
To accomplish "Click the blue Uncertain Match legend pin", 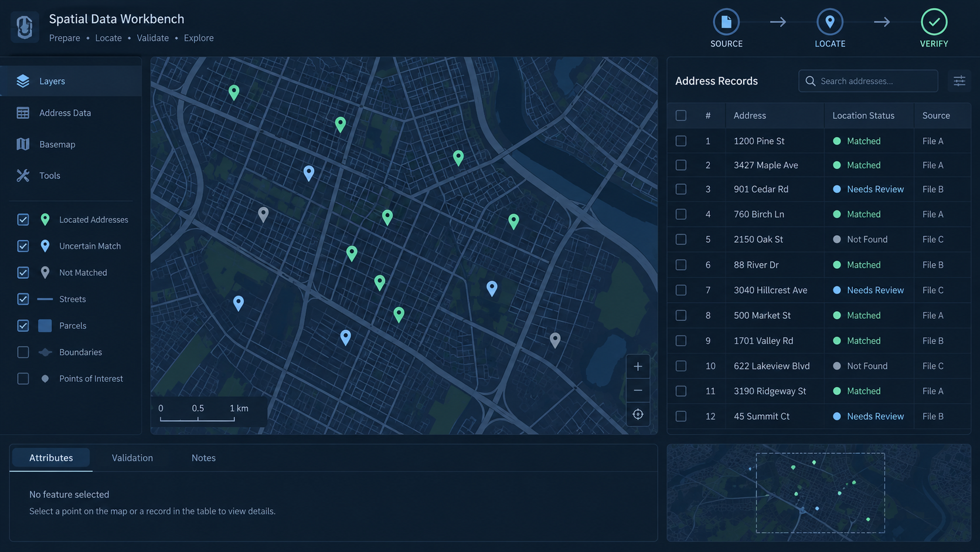I will 45,246.
